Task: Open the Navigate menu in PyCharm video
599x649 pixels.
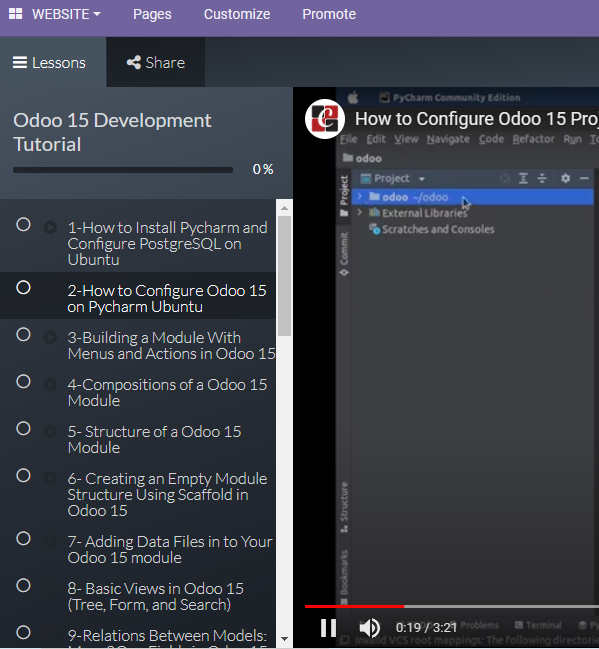Action: point(448,139)
